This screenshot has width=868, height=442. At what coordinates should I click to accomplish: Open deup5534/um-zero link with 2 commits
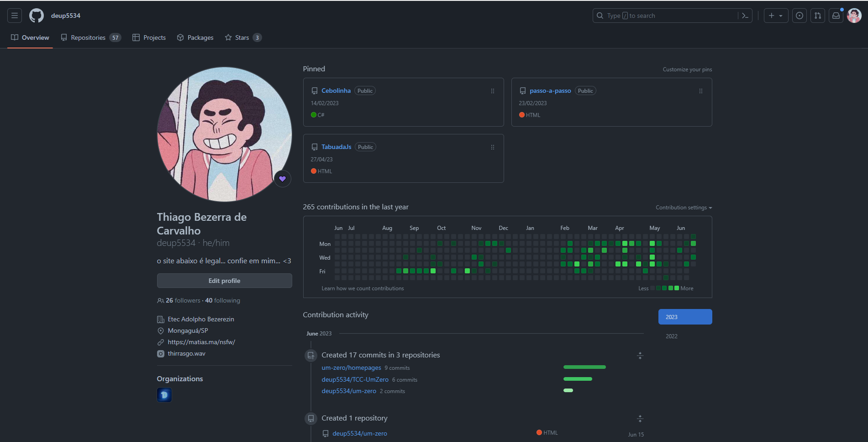point(349,391)
